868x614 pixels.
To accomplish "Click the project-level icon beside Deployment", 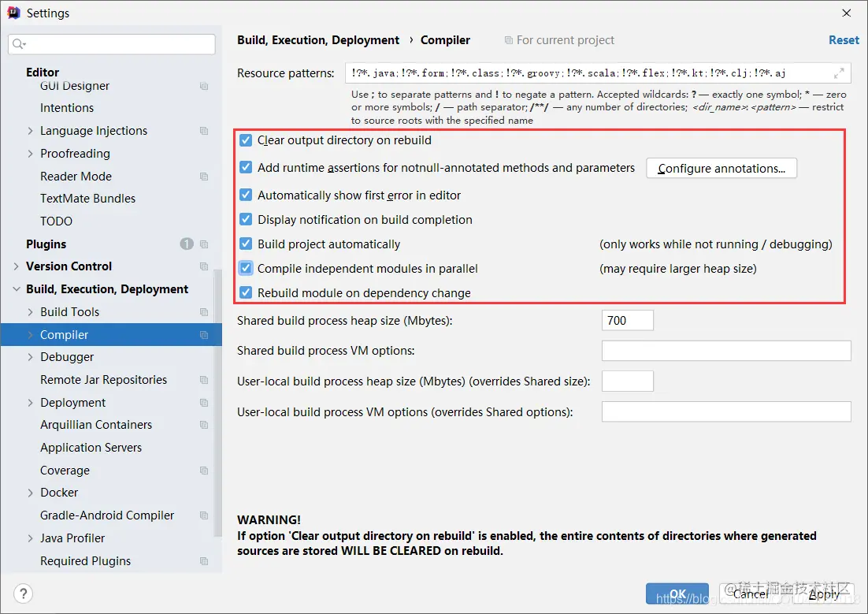I will (204, 402).
